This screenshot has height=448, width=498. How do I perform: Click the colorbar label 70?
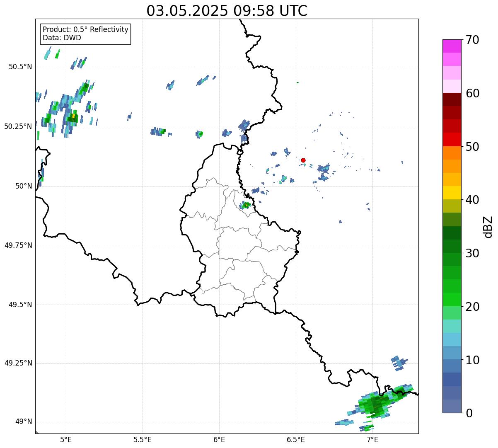pyautogui.click(x=472, y=40)
